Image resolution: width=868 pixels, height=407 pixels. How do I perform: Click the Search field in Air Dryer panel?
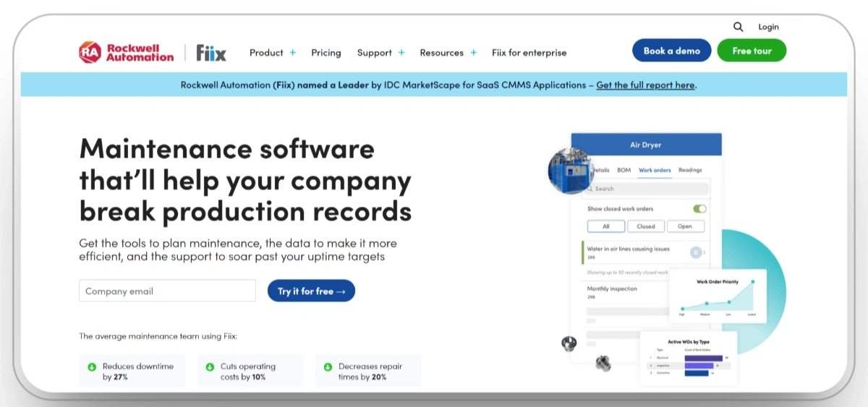pyautogui.click(x=646, y=189)
